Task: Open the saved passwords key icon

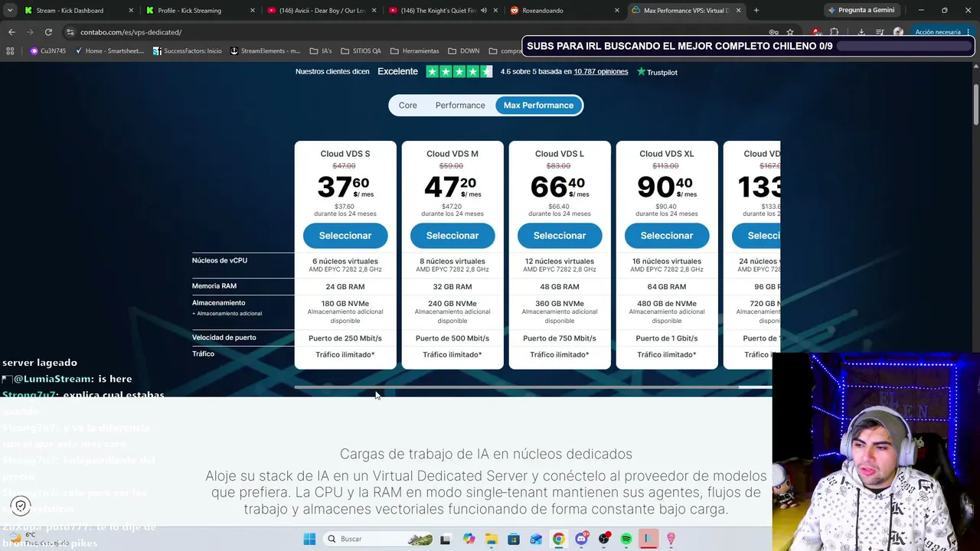Action: (774, 32)
